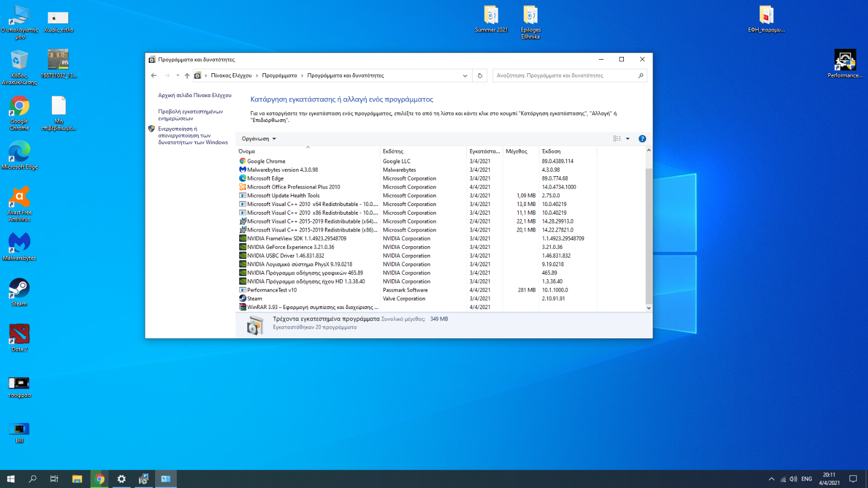Image resolution: width=868 pixels, height=488 pixels.
Task: Click the volume icon in system tray
Action: click(793, 479)
